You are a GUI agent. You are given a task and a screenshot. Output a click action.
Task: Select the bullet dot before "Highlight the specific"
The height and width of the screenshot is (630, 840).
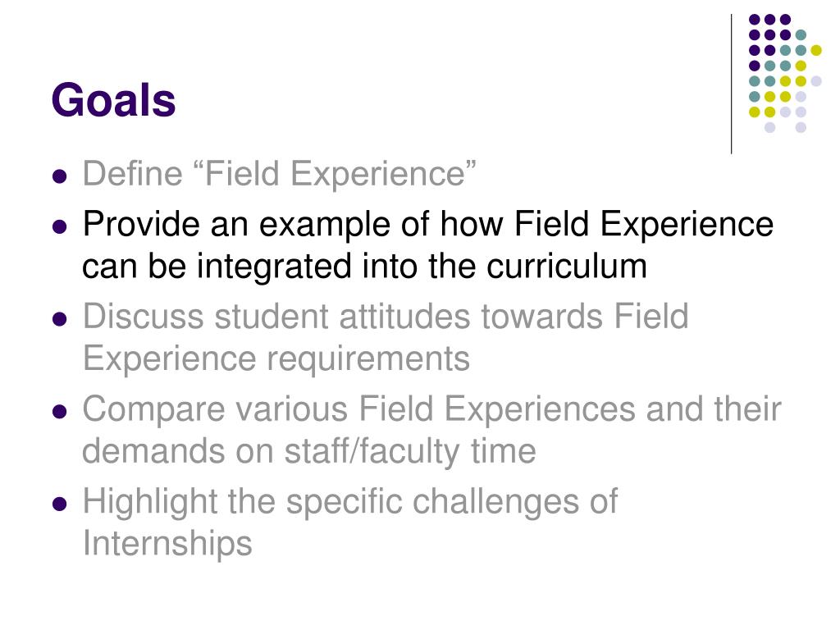tap(60, 504)
